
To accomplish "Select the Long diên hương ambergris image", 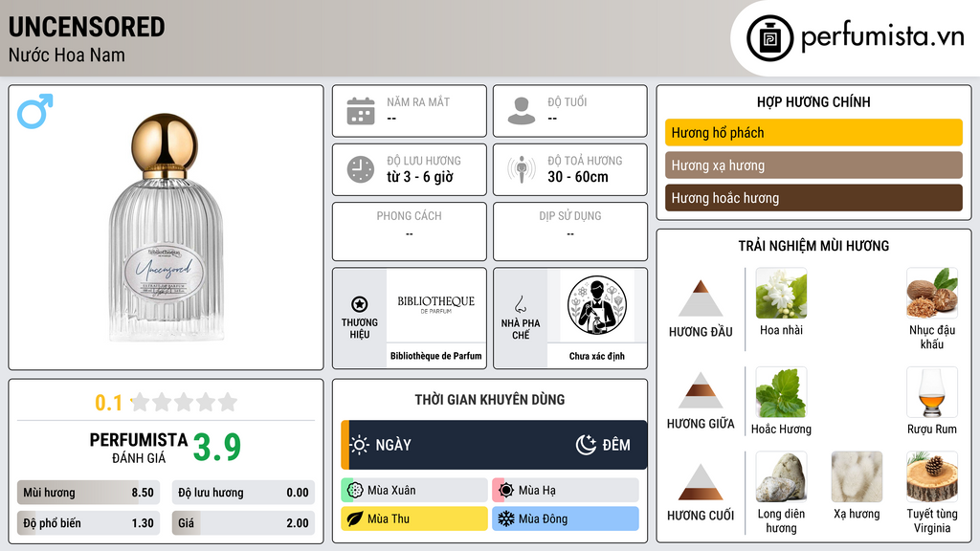I will pos(781,476).
